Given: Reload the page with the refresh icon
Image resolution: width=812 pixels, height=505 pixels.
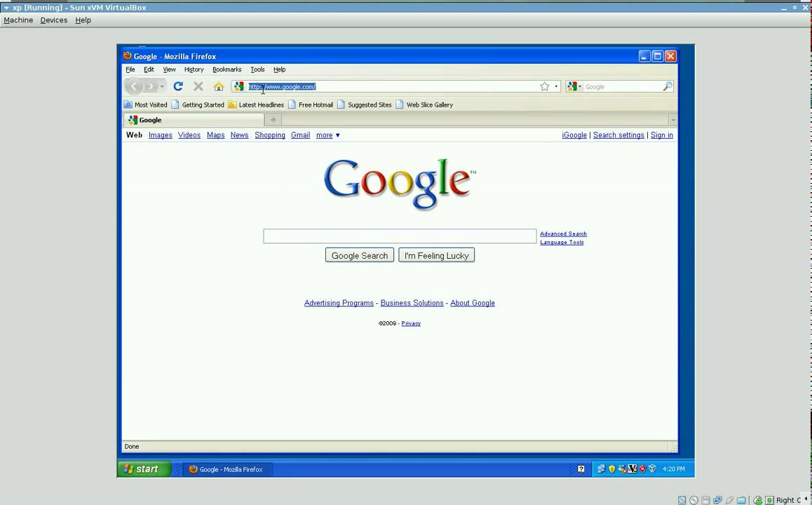Looking at the screenshot, I should [178, 86].
